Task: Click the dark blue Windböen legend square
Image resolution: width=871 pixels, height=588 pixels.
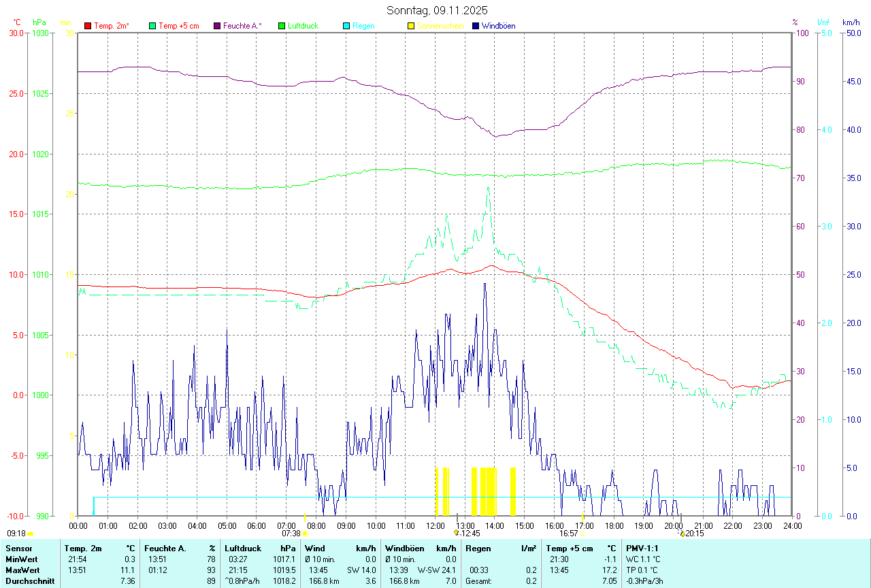Action: tap(476, 26)
